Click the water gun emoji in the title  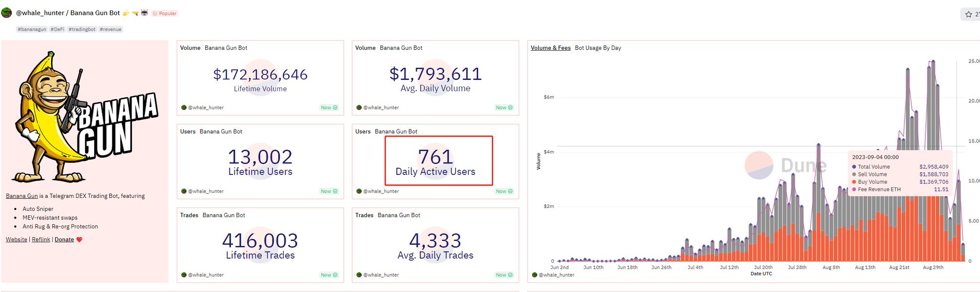(x=135, y=13)
